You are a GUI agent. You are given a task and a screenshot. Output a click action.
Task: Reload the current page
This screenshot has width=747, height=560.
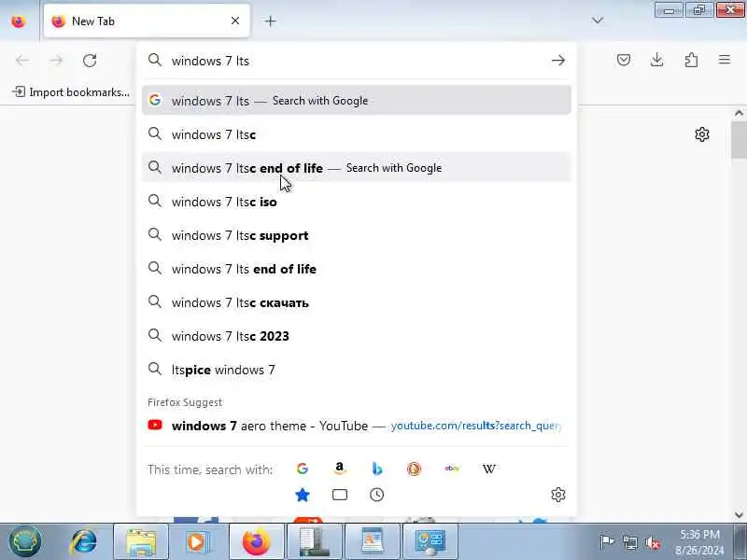90,61
